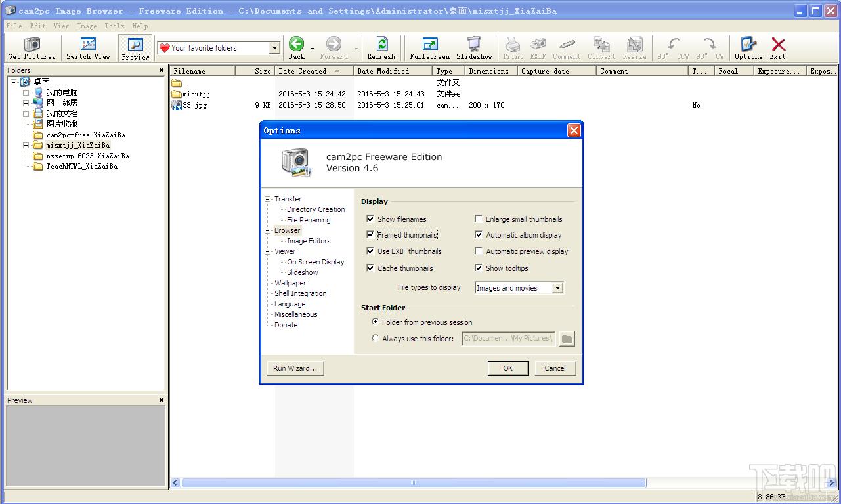The width and height of the screenshot is (841, 504).
Task: Select the 图片收藏 folder in the tree
Action: tap(62, 124)
